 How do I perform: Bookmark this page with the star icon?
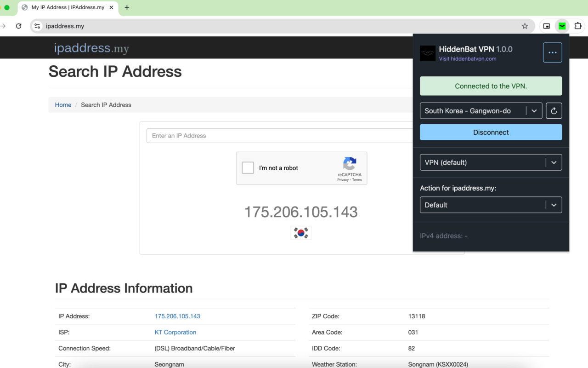pyautogui.click(x=525, y=26)
